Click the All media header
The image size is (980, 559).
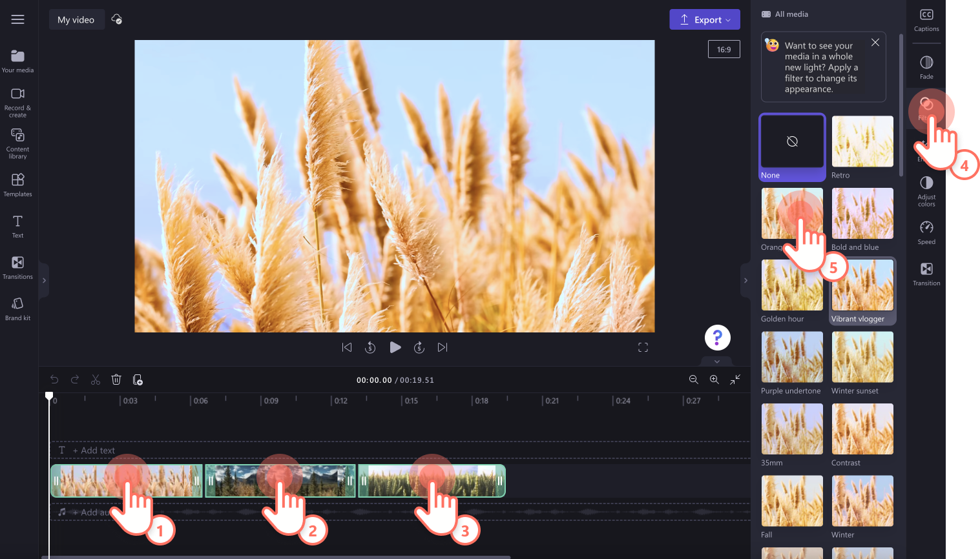(785, 14)
